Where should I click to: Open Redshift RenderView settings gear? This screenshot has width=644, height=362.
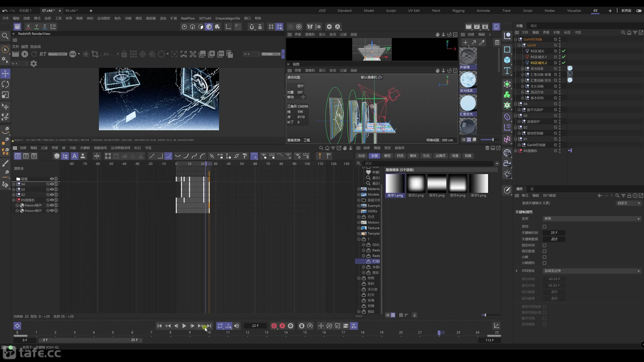coord(33,64)
